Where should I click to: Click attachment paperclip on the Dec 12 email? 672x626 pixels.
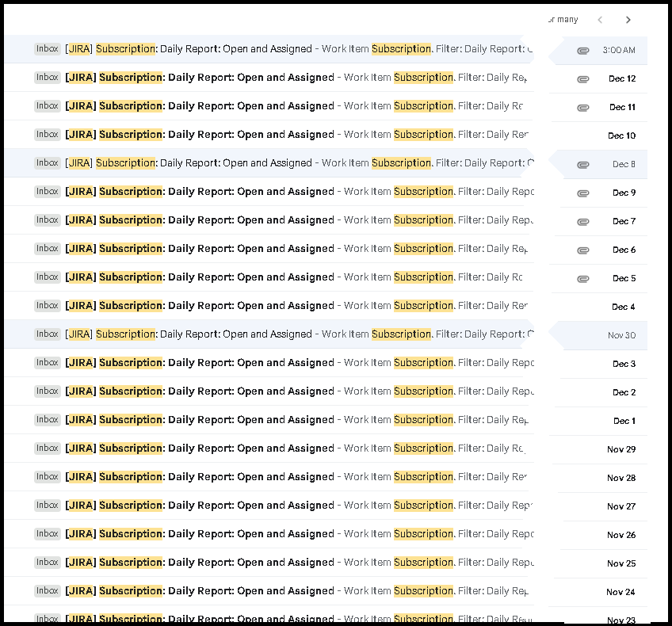(x=583, y=78)
